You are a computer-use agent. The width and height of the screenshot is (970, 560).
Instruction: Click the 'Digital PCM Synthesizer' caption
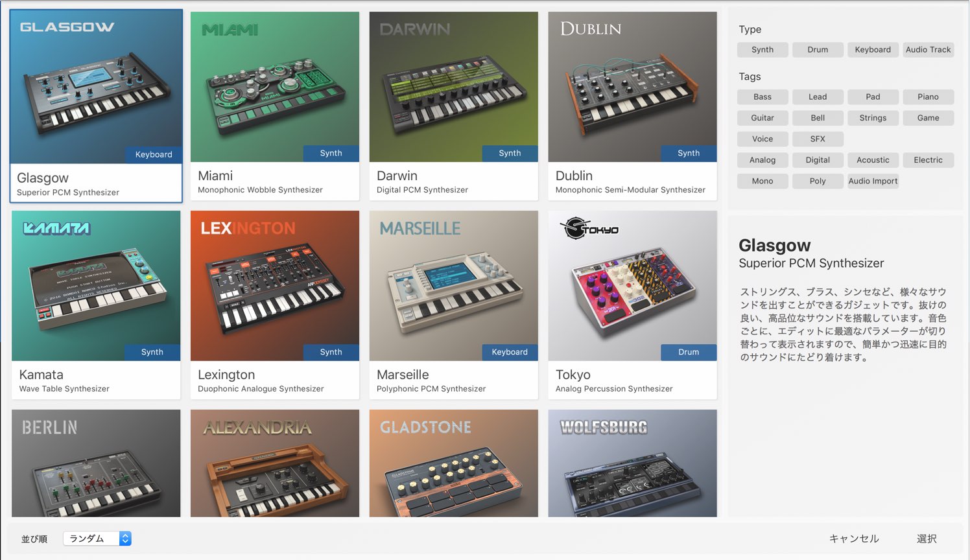(x=422, y=190)
